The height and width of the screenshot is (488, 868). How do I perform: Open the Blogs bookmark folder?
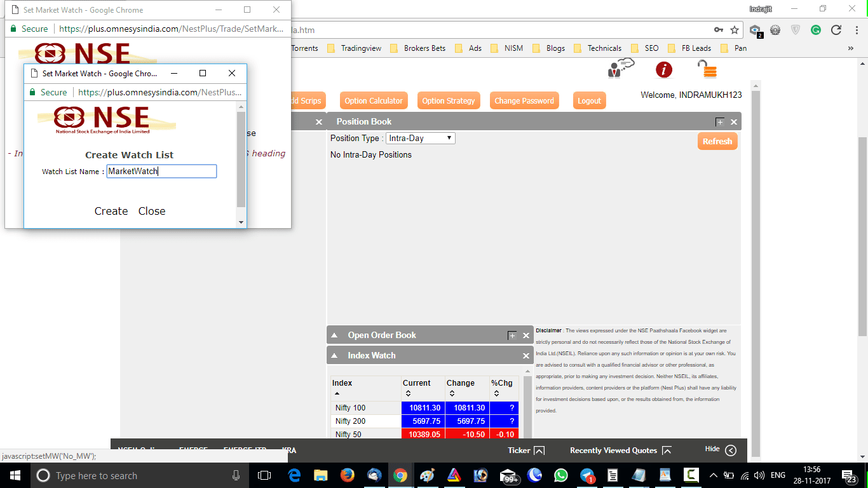click(x=548, y=48)
